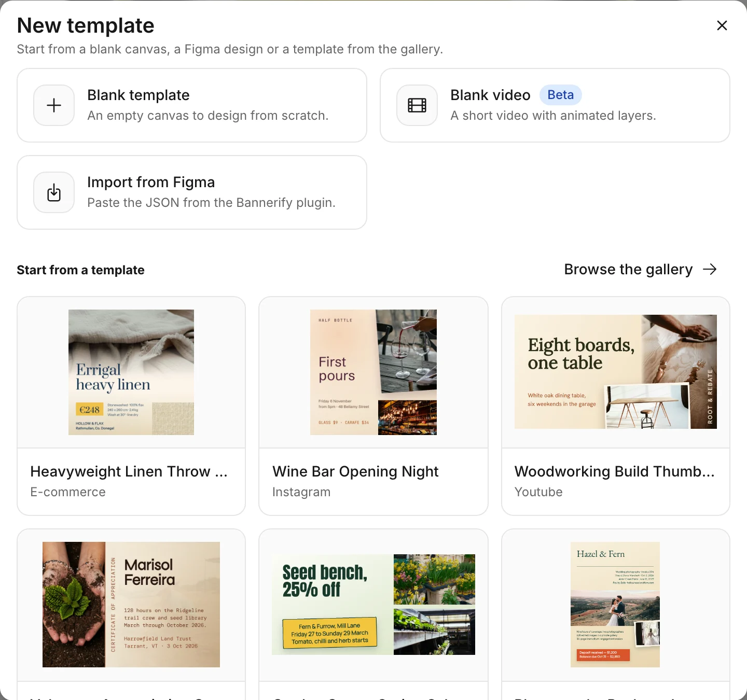Image resolution: width=747 pixels, height=700 pixels.
Task: Select the Errigal heavy linen thumbnail
Action: point(131,372)
